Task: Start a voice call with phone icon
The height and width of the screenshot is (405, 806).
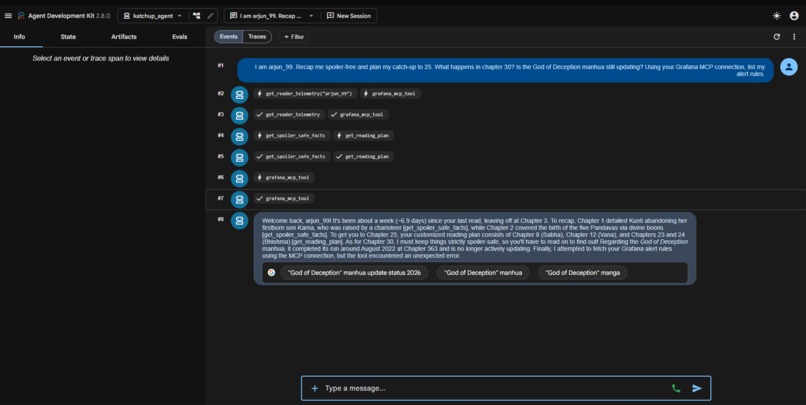Action: tap(676, 389)
